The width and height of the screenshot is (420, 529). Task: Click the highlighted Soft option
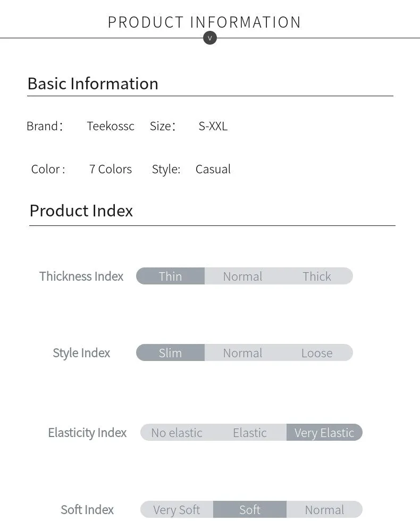(250, 509)
